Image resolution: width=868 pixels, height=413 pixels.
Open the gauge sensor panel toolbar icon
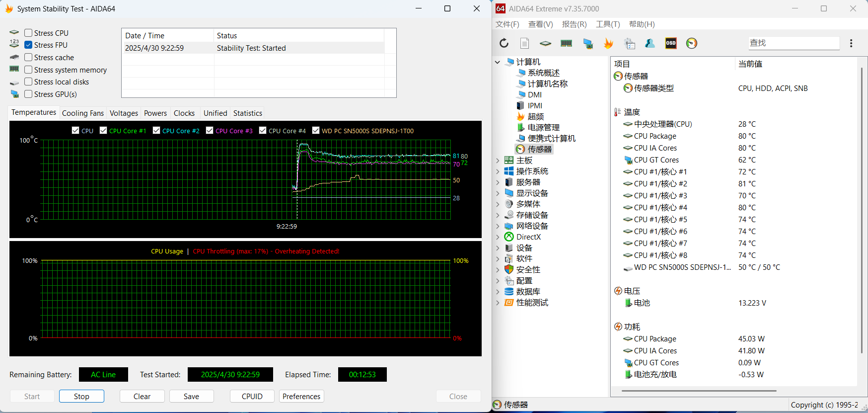pyautogui.click(x=692, y=43)
